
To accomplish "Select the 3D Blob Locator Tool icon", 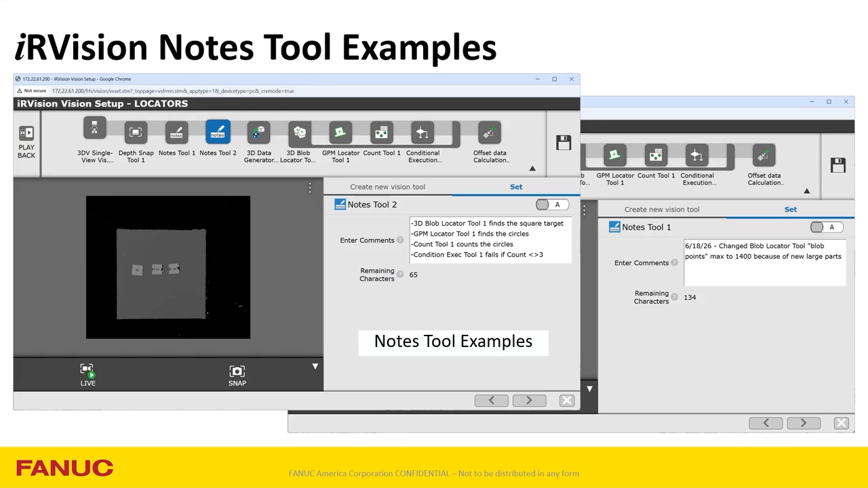I will tap(299, 132).
